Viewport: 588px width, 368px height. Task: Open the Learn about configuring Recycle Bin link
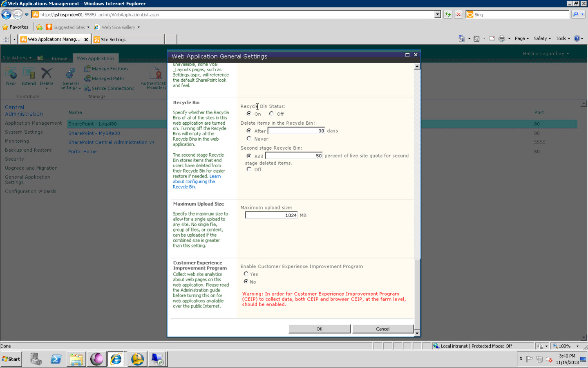tap(196, 182)
